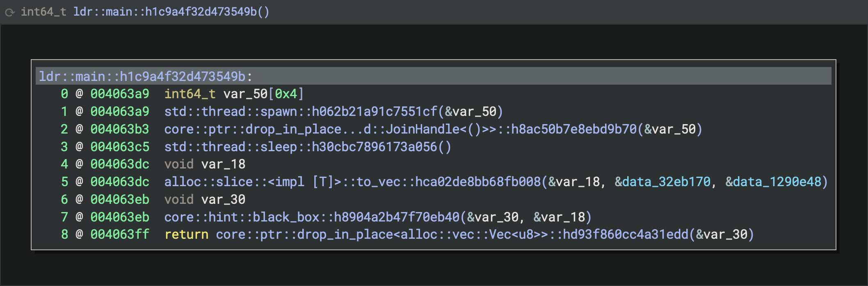868x286 pixels.
Task: Click the 0x4 array size constant
Action: pos(286,94)
